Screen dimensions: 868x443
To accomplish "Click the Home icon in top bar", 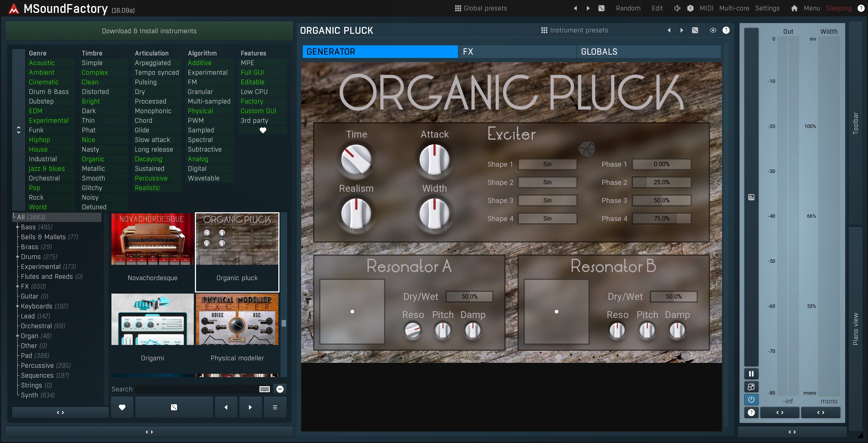I will pos(794,8).
